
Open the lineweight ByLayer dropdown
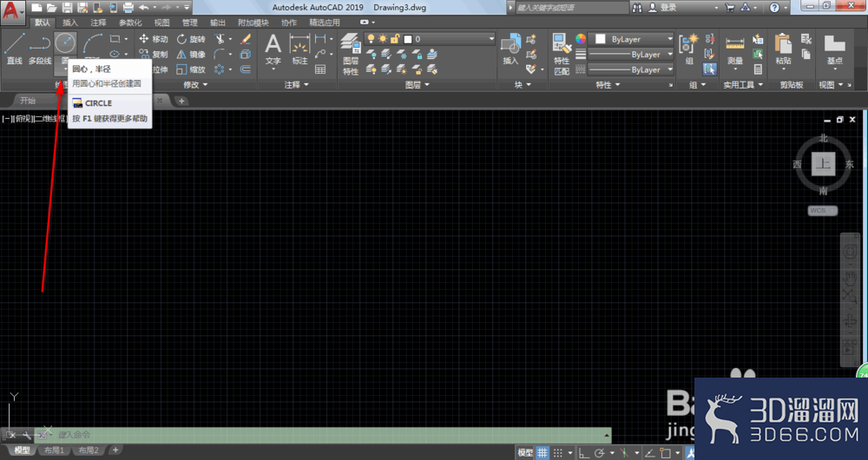pyautogui.click(x=631, y=55)
